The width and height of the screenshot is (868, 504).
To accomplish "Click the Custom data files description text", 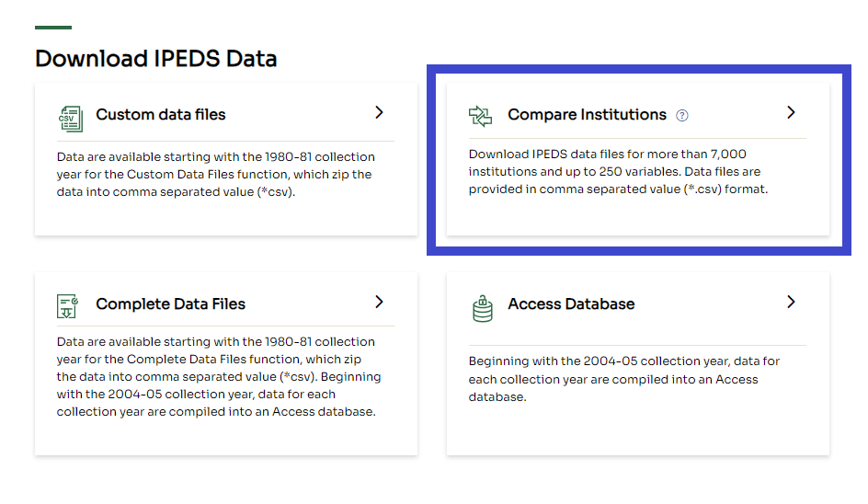I will (216, 174).
